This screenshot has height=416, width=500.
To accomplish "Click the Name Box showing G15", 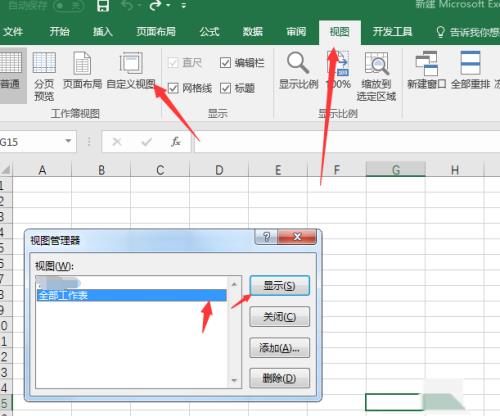I will pos(32,142).
